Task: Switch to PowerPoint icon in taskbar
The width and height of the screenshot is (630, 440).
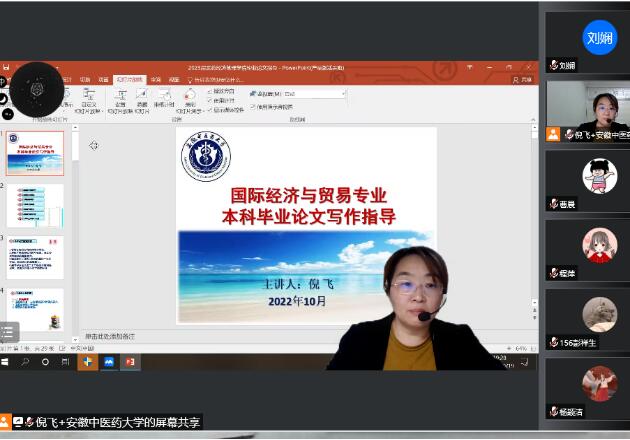Action: tap(129, 362)
